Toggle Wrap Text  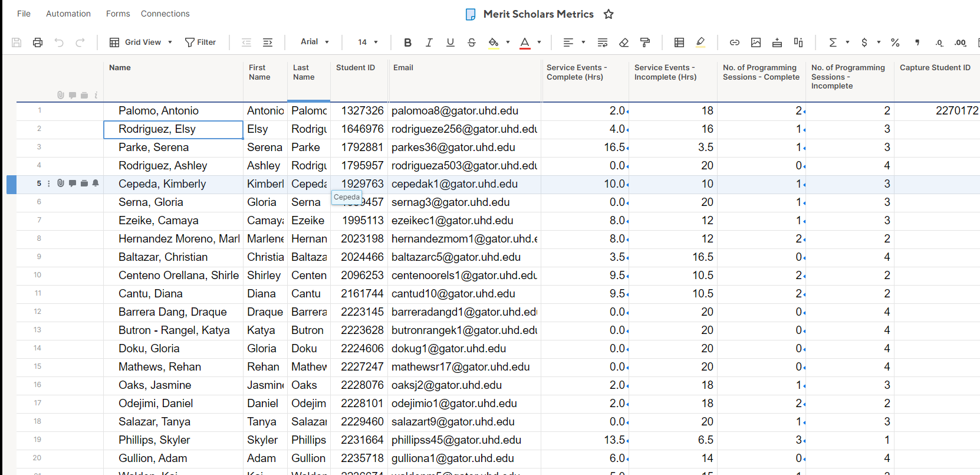pos(603,42)
